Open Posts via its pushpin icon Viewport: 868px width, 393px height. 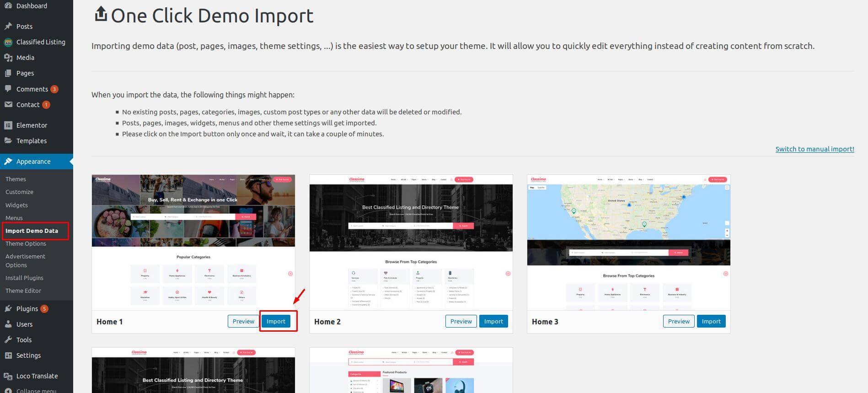tap(8, 26)
